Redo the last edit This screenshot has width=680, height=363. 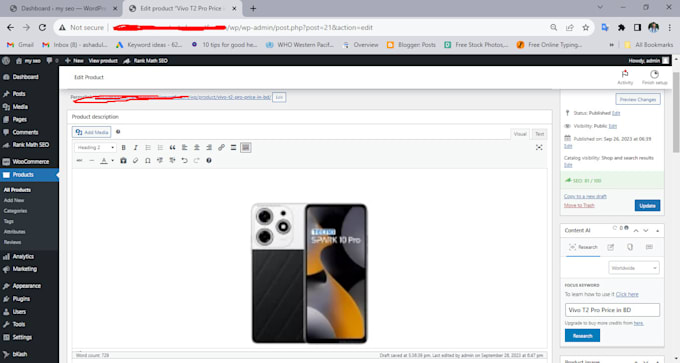click(x=196, y=160)
